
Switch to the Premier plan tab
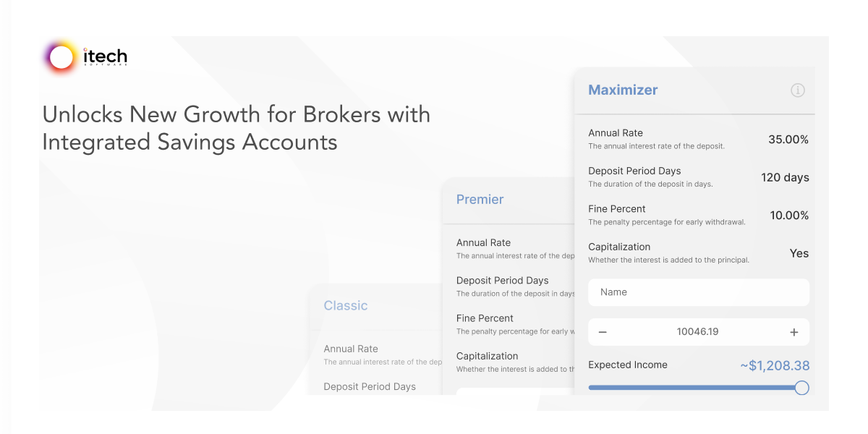point(480,199)
